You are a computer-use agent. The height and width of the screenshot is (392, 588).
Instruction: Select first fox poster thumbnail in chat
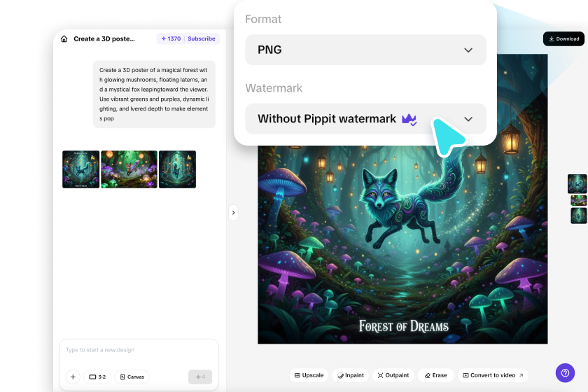tap(81, 169)
